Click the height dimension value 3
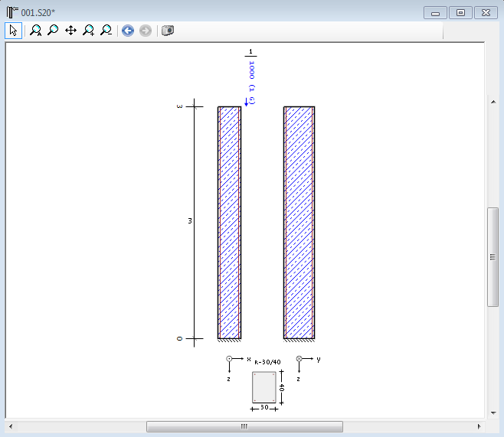504x437 pixels. coord(190,221)
